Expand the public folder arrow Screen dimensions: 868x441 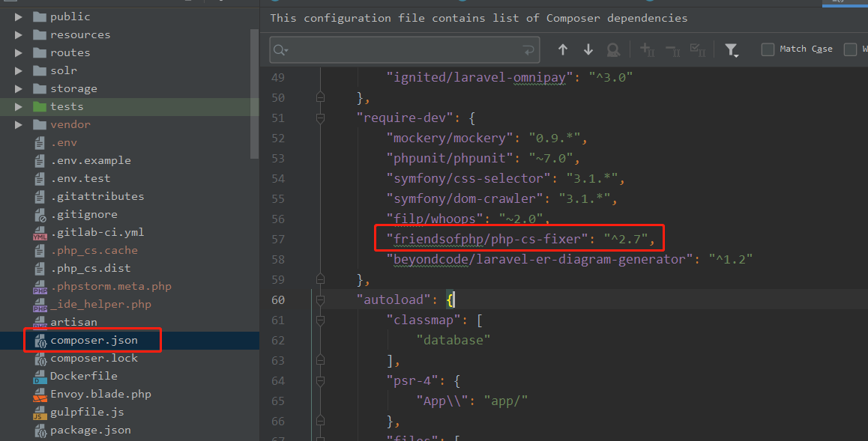18,17
